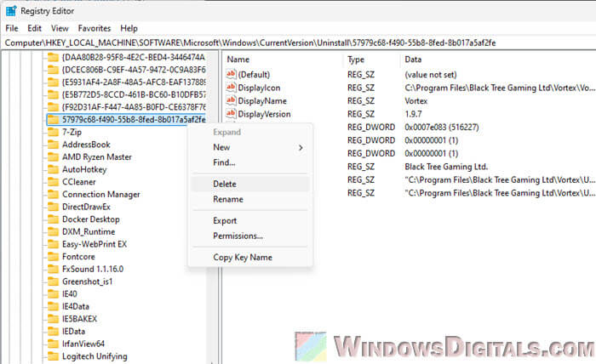Open the Favorites menu
This screenshot has width=596, height=364.
point(95,28)
